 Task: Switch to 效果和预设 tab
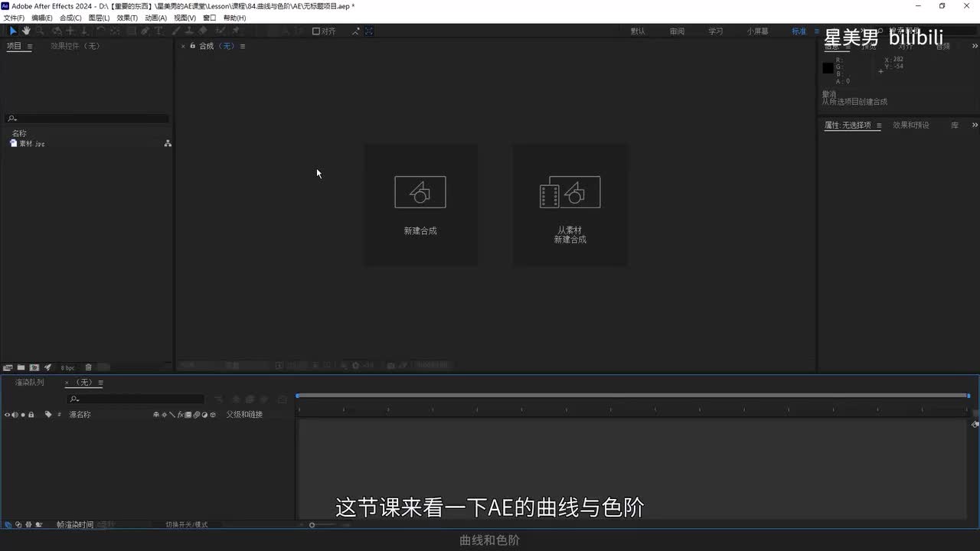point(911,126)
